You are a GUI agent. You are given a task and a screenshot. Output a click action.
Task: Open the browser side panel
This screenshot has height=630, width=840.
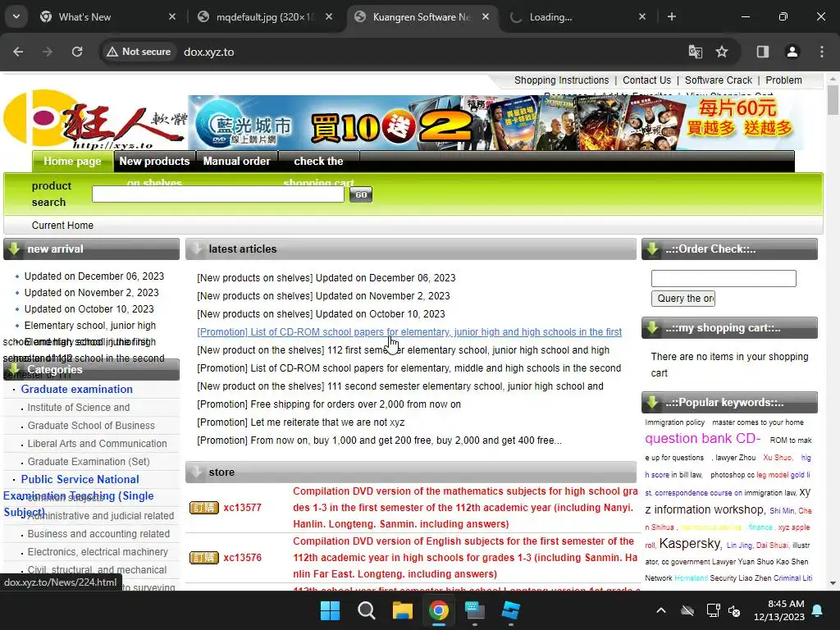pyautogui.click(x=763, y=52)
